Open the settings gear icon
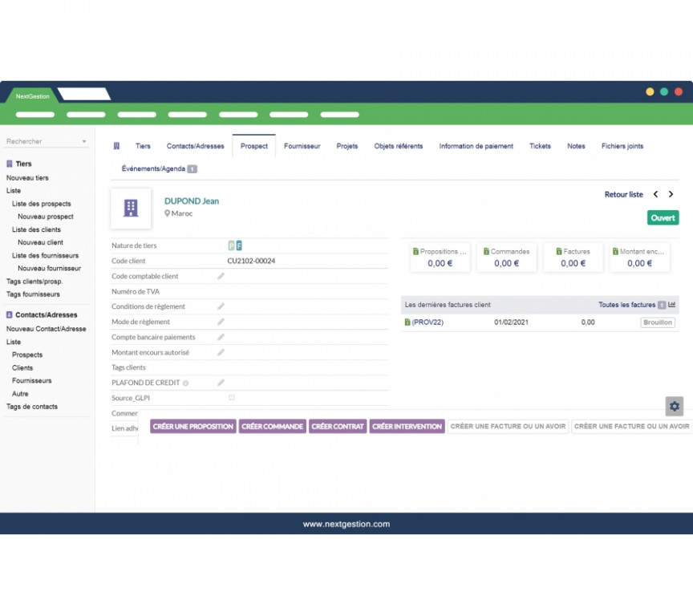The image size is (693, 616). [675, 406]
